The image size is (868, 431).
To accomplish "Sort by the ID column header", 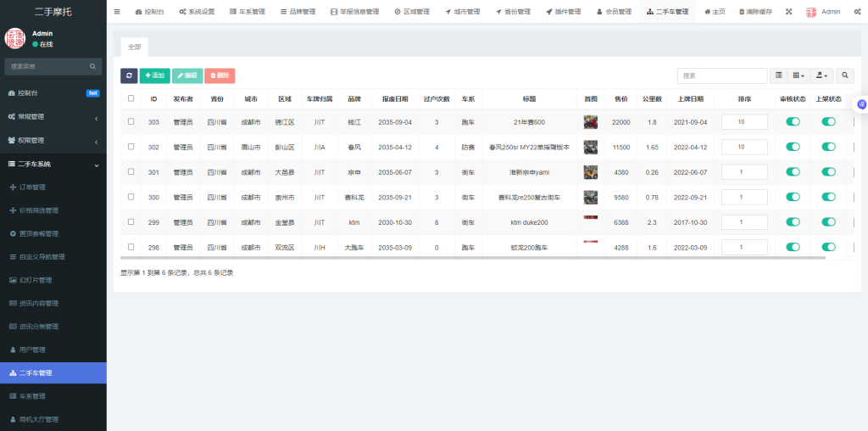I will pos(153,99).
